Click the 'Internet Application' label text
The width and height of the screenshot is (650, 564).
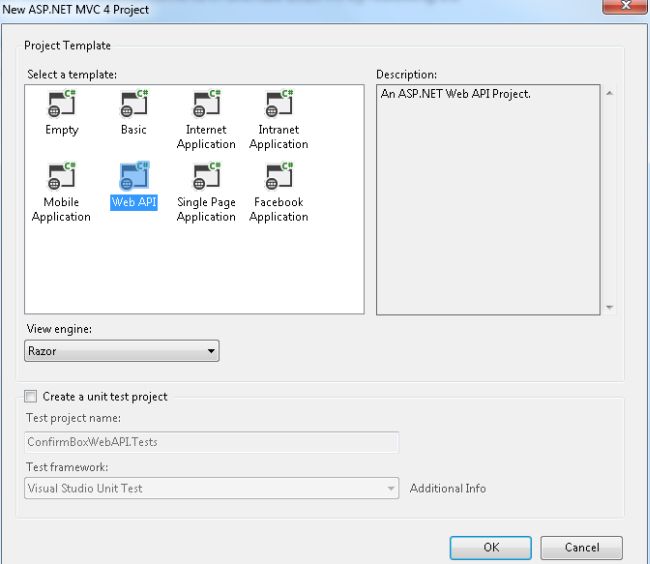pyautogui.click(x=206, y=137)
